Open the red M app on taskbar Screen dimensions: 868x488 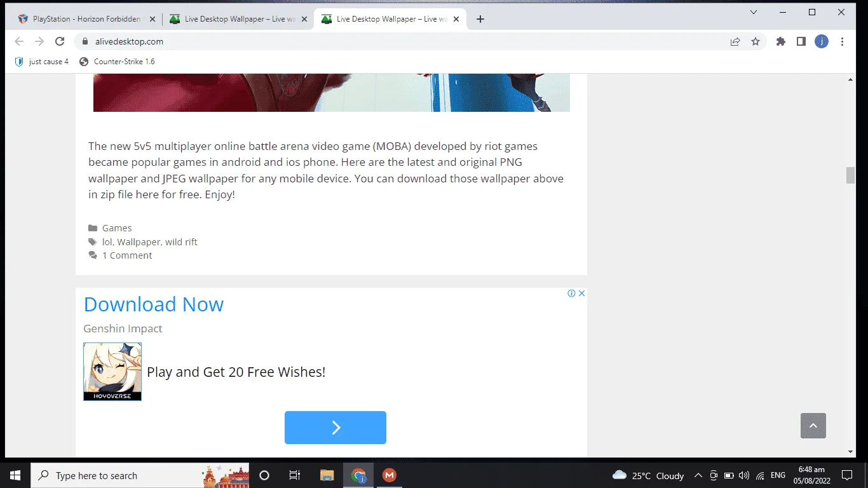point(390,475)
